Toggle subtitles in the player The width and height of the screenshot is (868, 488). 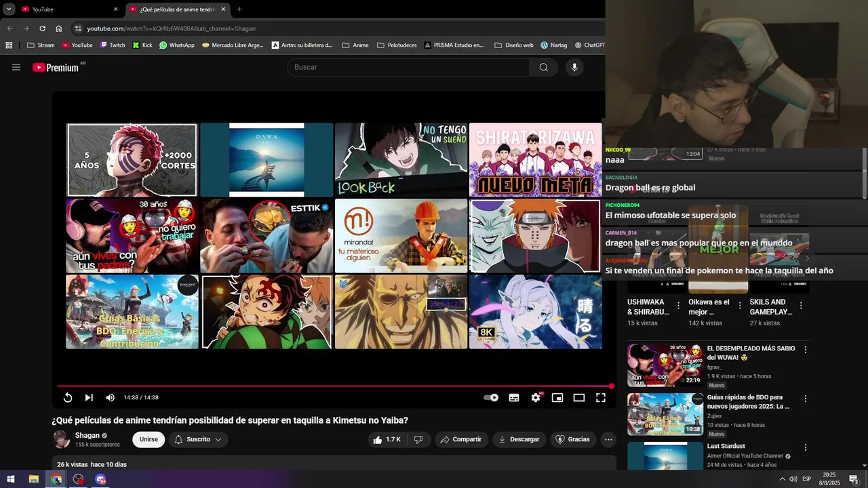[514, 398]
